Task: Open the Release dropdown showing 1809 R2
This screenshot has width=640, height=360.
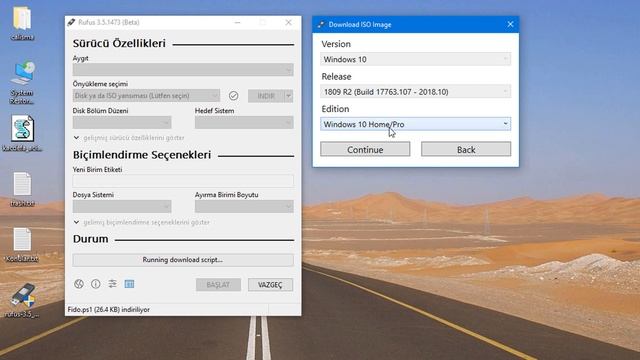Action: pyautogui.click(x=416, y=91)
